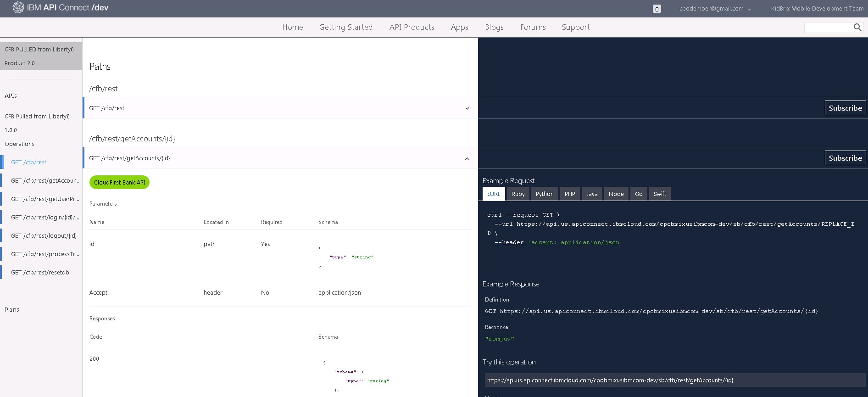
Task: Open the Blogs page
Action: [494, 28]
